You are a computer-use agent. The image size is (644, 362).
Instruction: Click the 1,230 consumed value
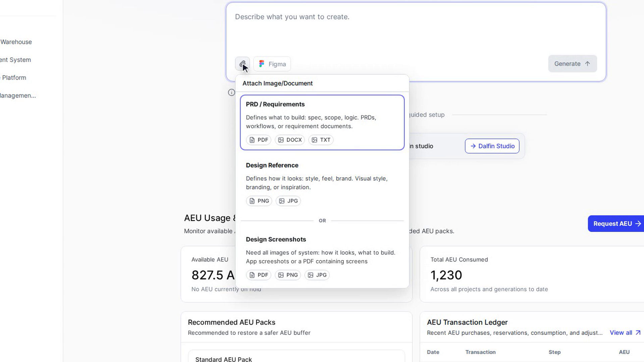click(446, 275)
